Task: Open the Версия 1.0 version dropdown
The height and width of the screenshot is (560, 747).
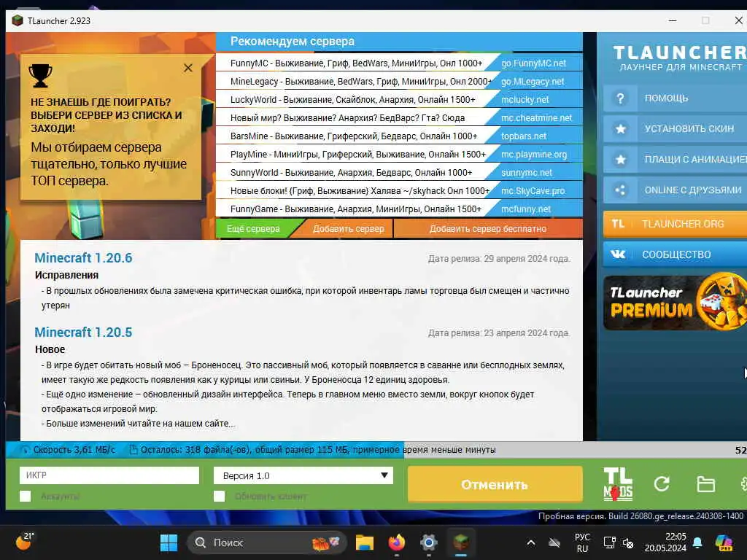Action: 303,475
